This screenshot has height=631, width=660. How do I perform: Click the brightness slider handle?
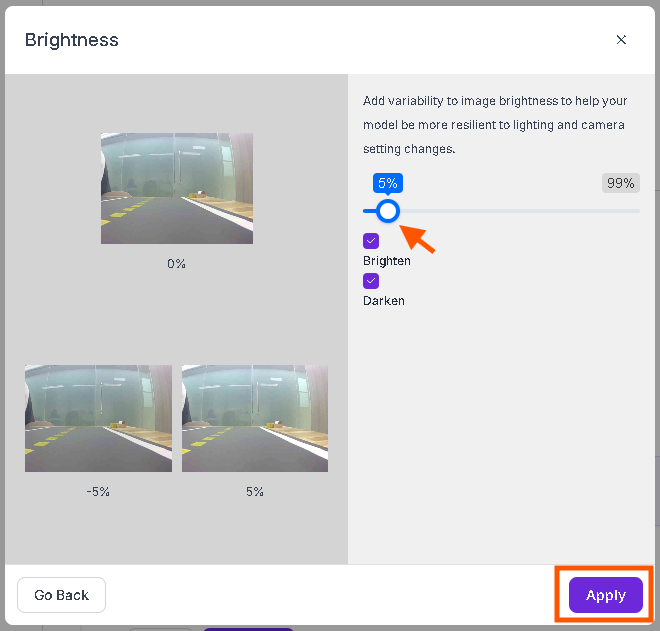387,211
